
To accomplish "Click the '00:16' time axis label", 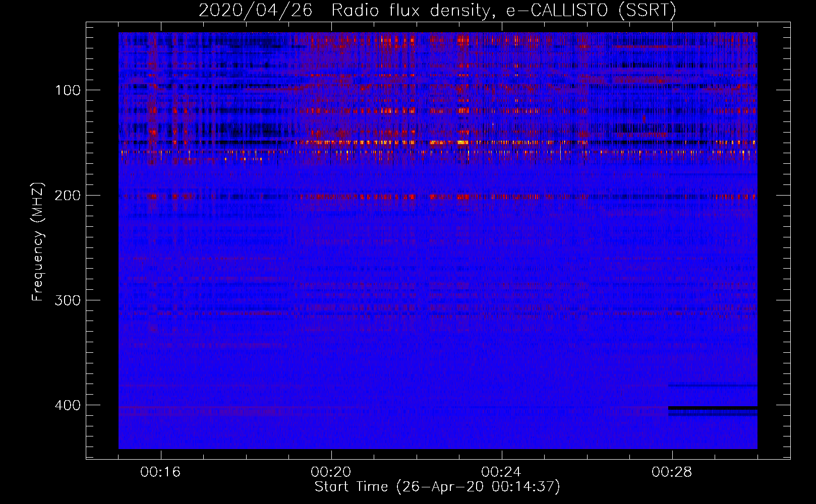I will (160, 472).
